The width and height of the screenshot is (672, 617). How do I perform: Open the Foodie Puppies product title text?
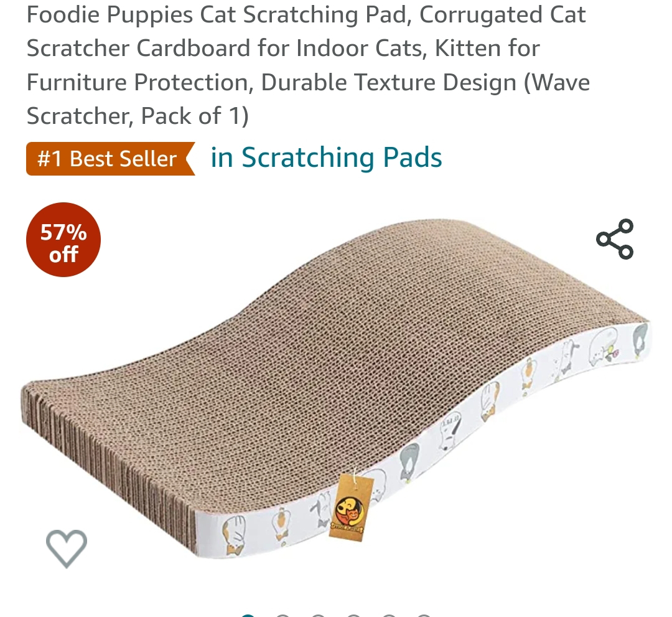[x=308, y=65]
